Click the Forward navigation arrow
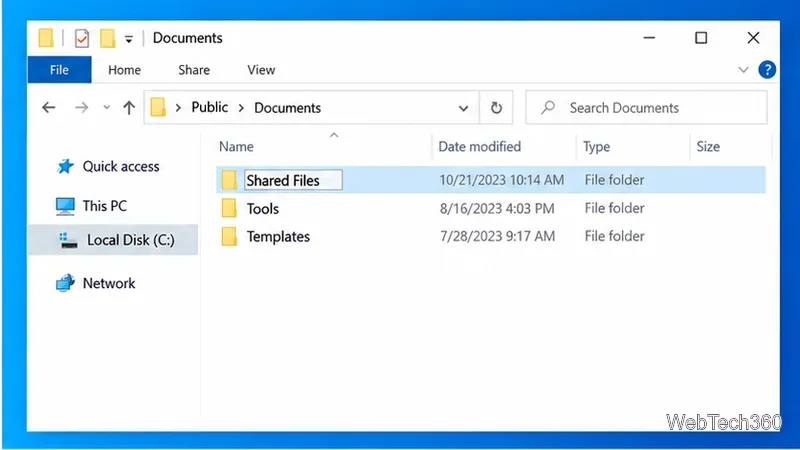The image size is (800, 450). [x=82, y=108]
